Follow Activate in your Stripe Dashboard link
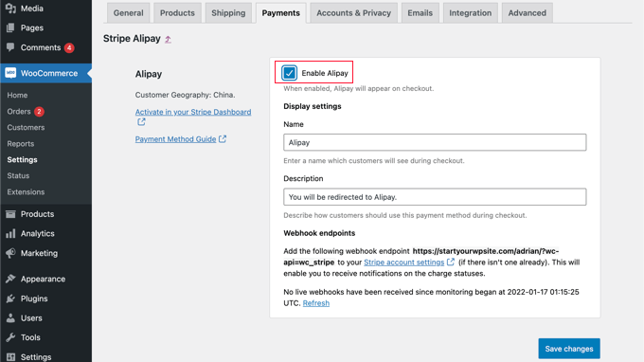This screenshot has height=362, width=644. click(x=193, y=112)
